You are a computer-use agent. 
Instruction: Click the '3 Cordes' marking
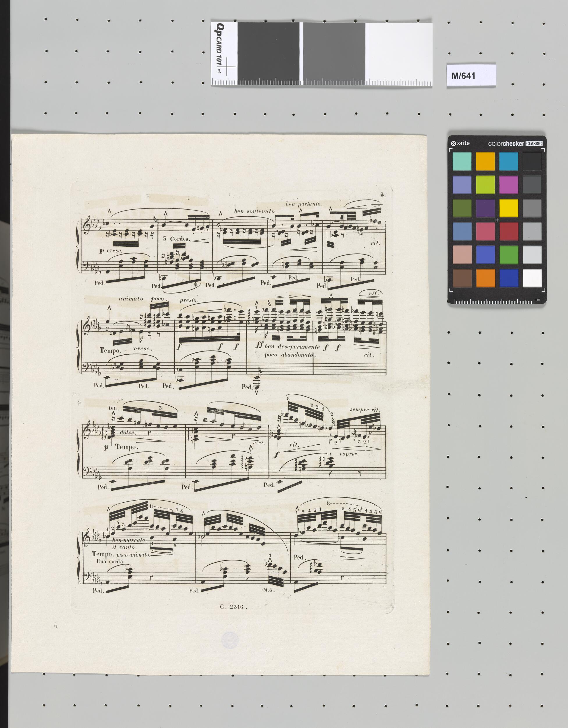(177, 239)
